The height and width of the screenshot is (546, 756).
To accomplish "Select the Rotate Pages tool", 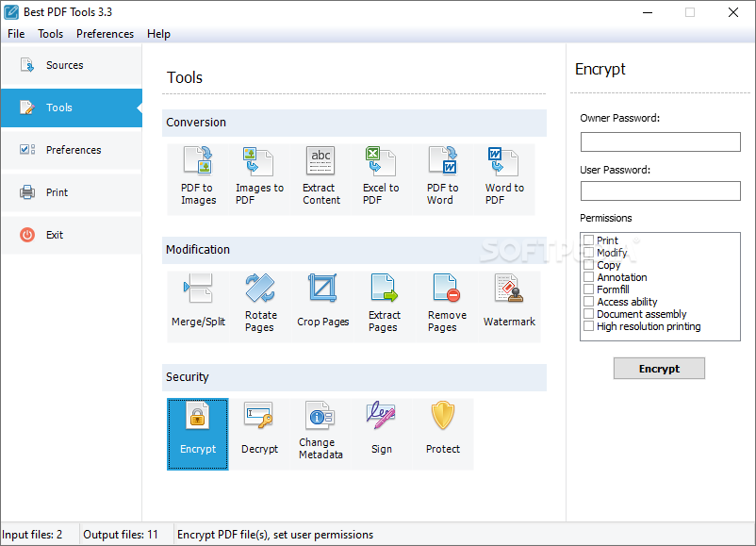I will pyautogui.click(x=260, y=305).
